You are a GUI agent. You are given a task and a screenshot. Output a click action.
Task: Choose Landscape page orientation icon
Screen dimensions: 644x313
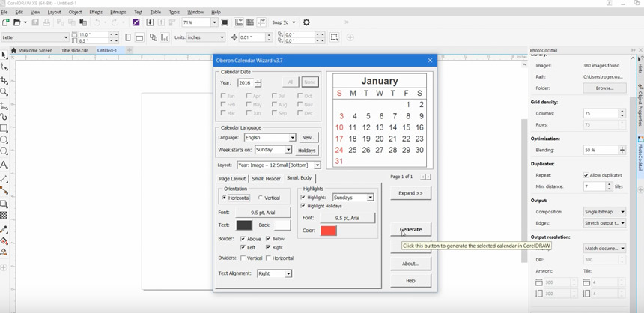tap(139, 37)
